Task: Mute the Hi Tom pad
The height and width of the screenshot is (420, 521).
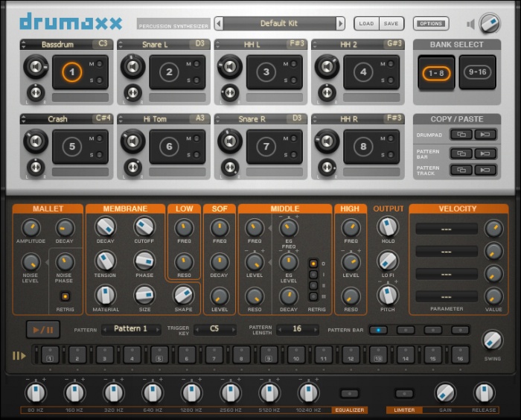Action: pos(196,139)
